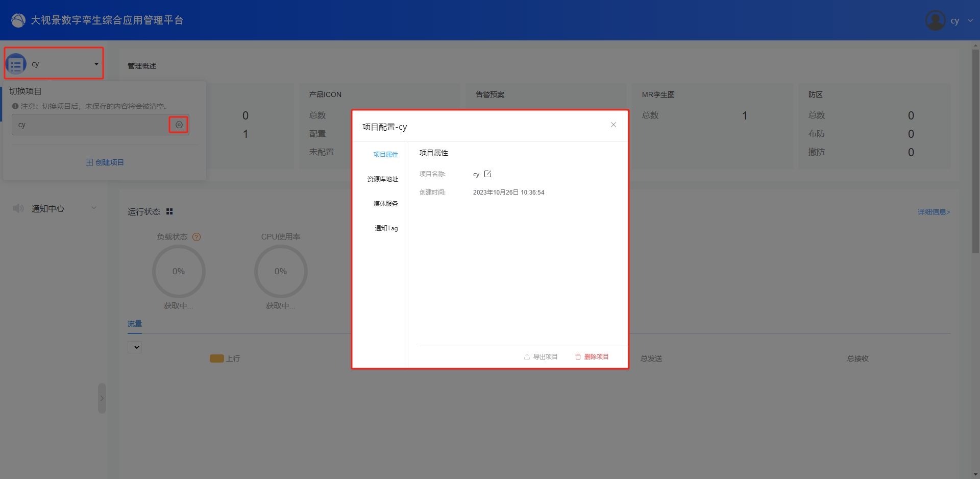Select the cy project entry field
980x479 pixels.
pos(101,125)
